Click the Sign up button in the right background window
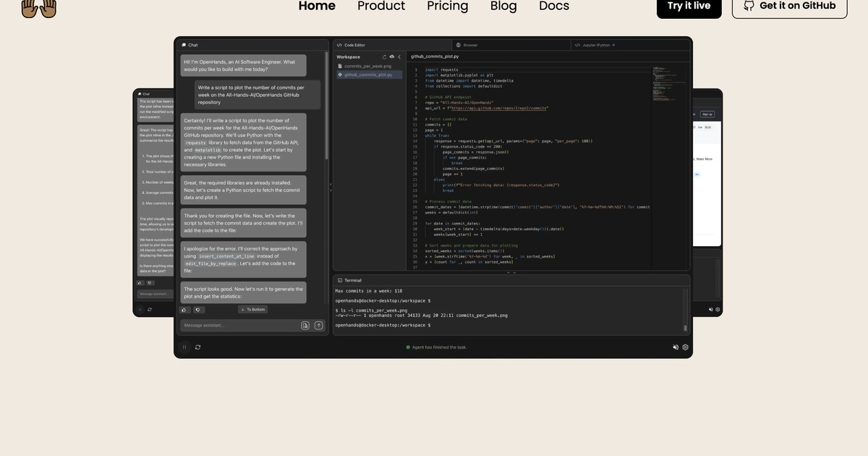This screenshot has height=456, width=868. point(707,114)
